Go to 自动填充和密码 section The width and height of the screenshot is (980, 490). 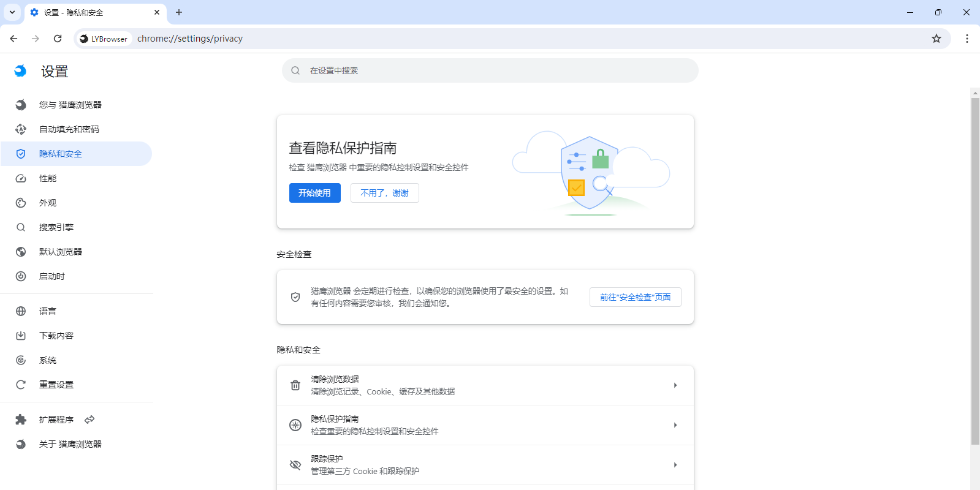click(69, 129)
